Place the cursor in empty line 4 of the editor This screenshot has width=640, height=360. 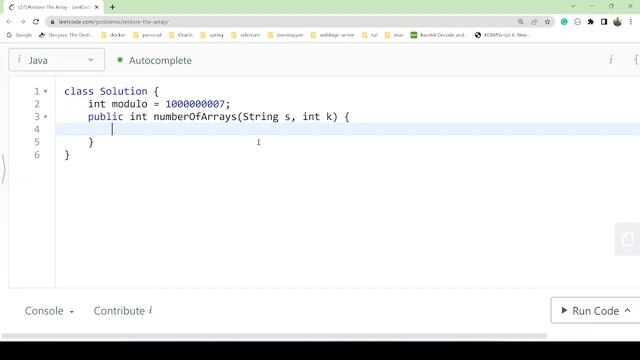tap(348, 129)
